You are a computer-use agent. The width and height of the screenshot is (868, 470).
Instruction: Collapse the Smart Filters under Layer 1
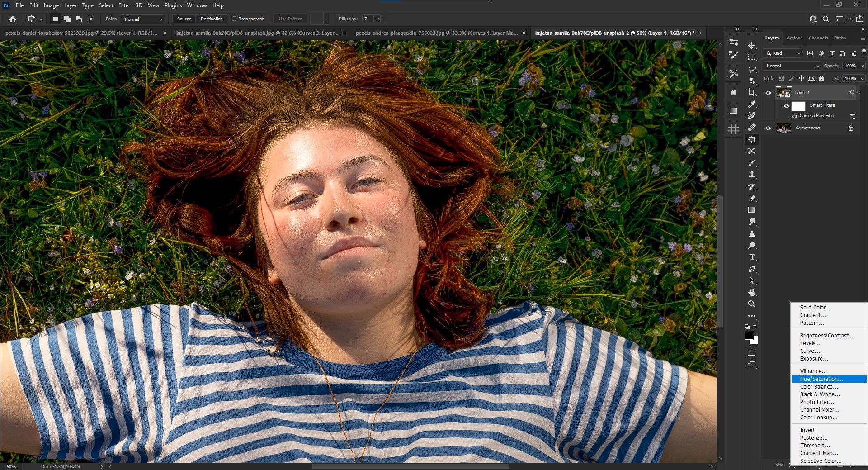click(858, 92)
